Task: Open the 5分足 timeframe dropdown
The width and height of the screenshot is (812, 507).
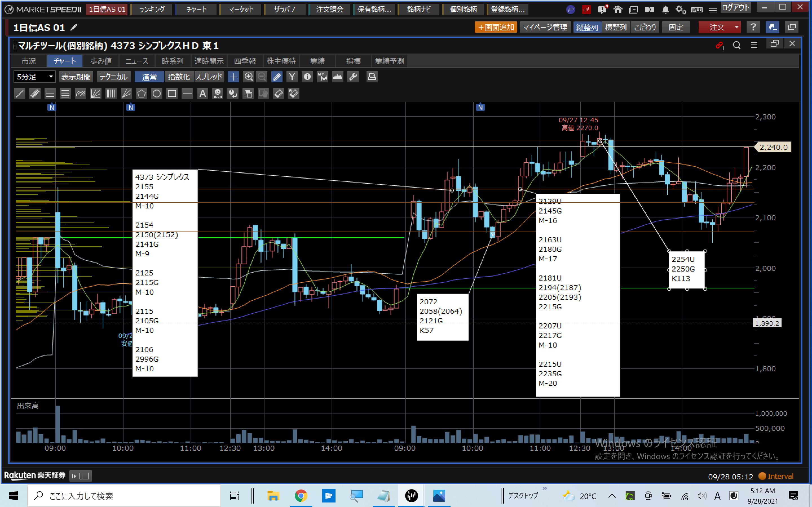Action: tap(34, 77)
